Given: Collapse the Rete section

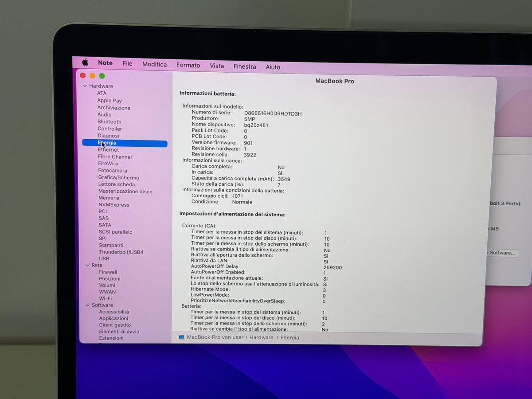Looking at the screenshot, I should point(87,265).
